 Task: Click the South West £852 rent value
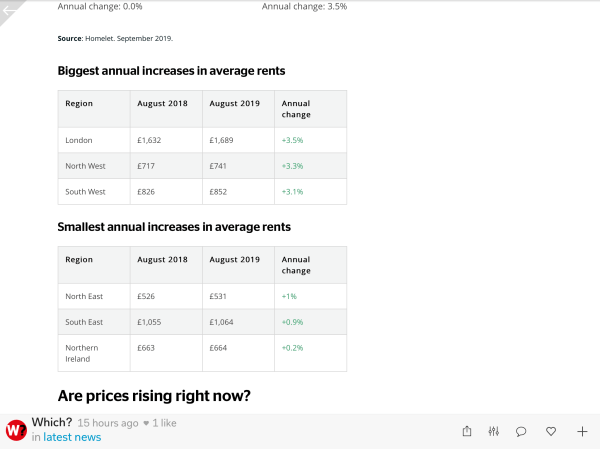click(221, 191)
